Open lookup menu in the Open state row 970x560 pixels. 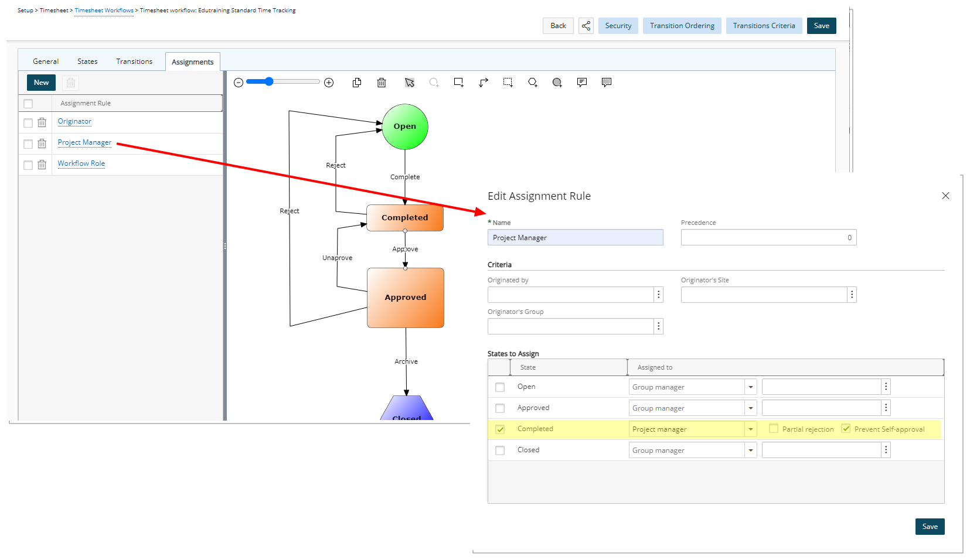point(886,387)
